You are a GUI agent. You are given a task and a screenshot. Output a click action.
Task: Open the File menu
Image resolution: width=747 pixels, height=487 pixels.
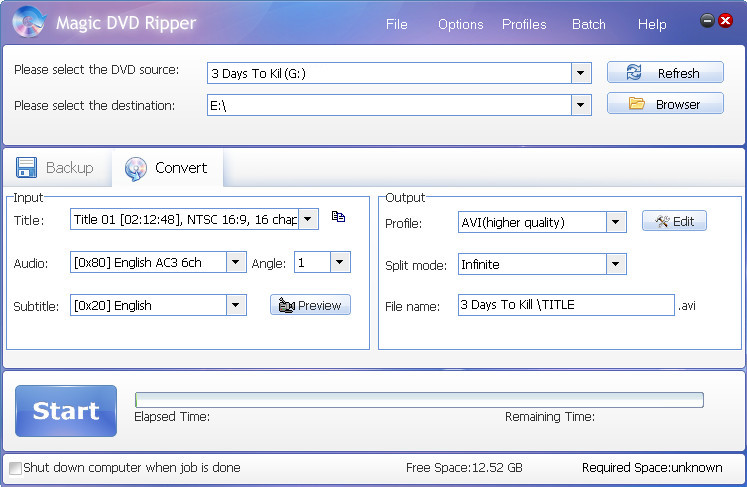[x=396, y=24]
